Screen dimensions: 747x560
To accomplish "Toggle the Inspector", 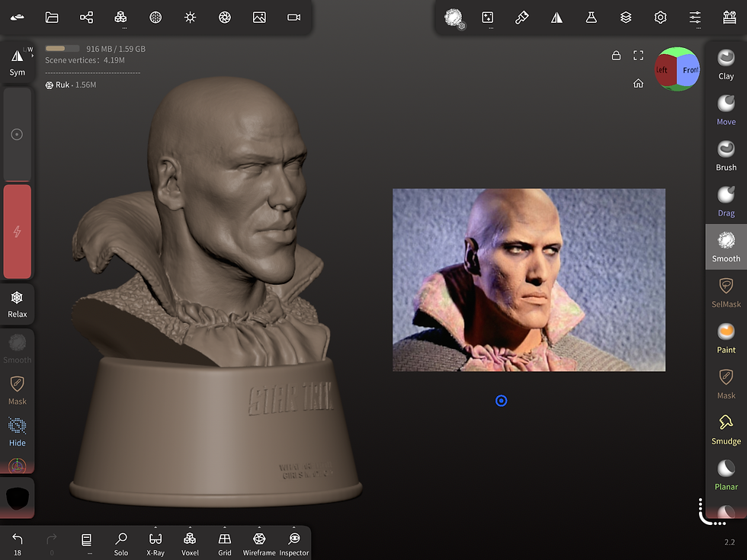I will 294,544.
